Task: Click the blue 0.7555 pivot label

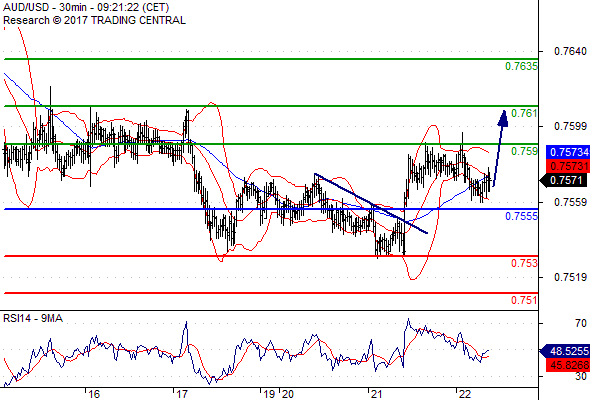Action: (521, 216)
